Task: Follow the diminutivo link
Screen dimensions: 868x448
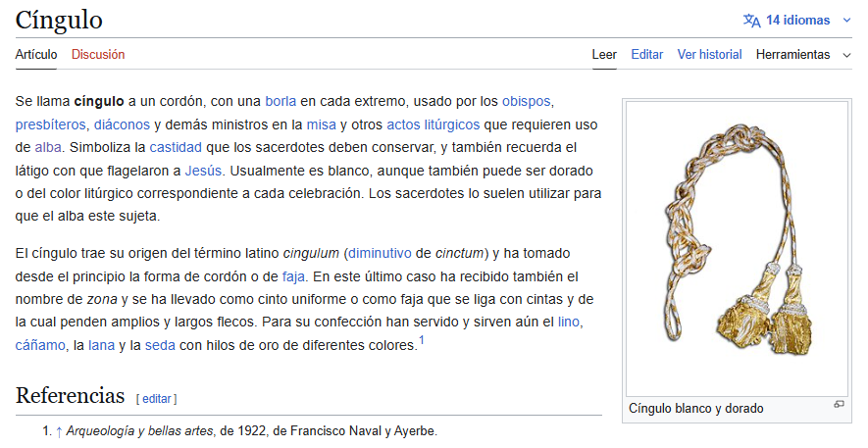Action: [380, 253]
